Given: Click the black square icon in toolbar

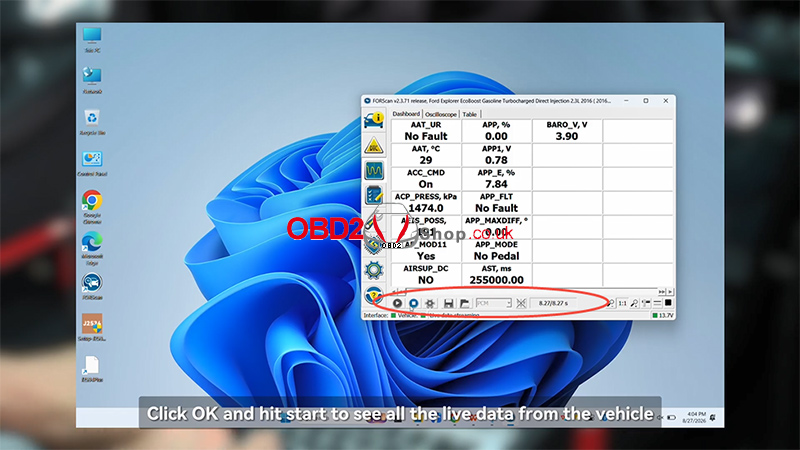Looking at the screenshot, I should [668, 303].
